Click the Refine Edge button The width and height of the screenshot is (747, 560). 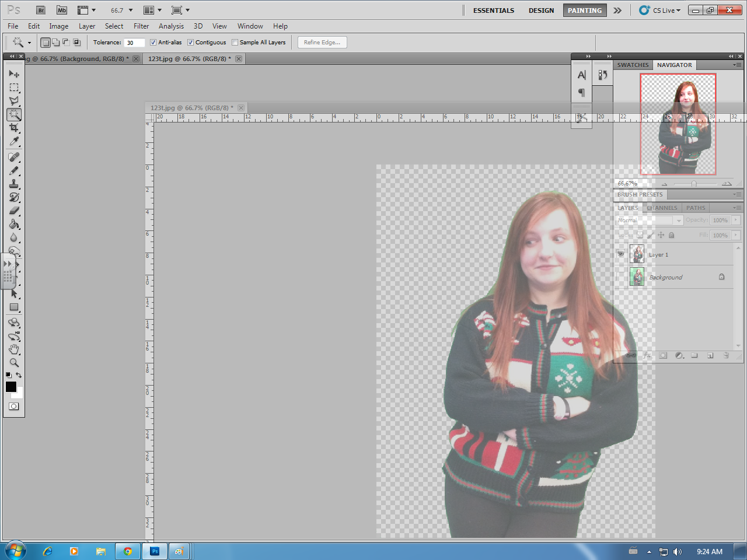(322, 43)
